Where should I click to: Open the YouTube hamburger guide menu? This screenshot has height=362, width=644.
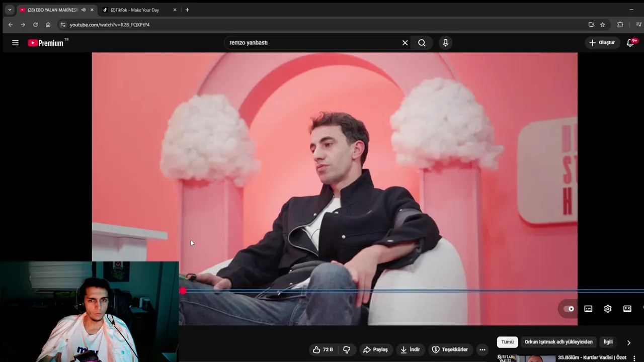click(x=15, y=43)
